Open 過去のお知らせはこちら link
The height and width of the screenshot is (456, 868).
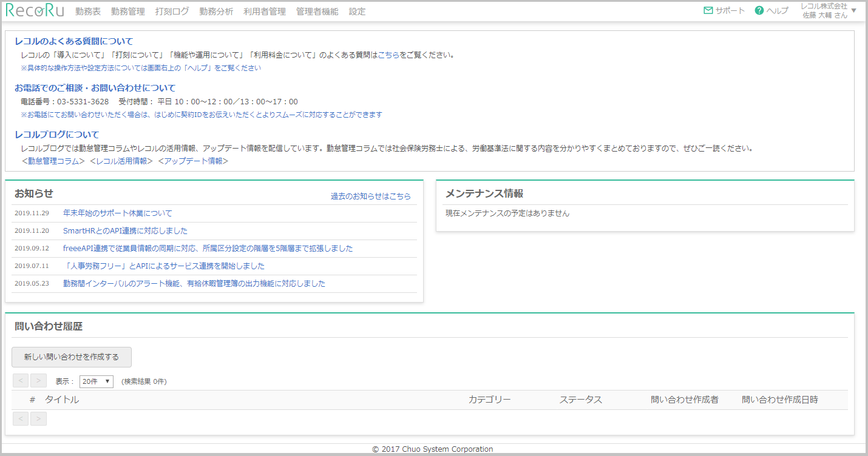[372, 196]
